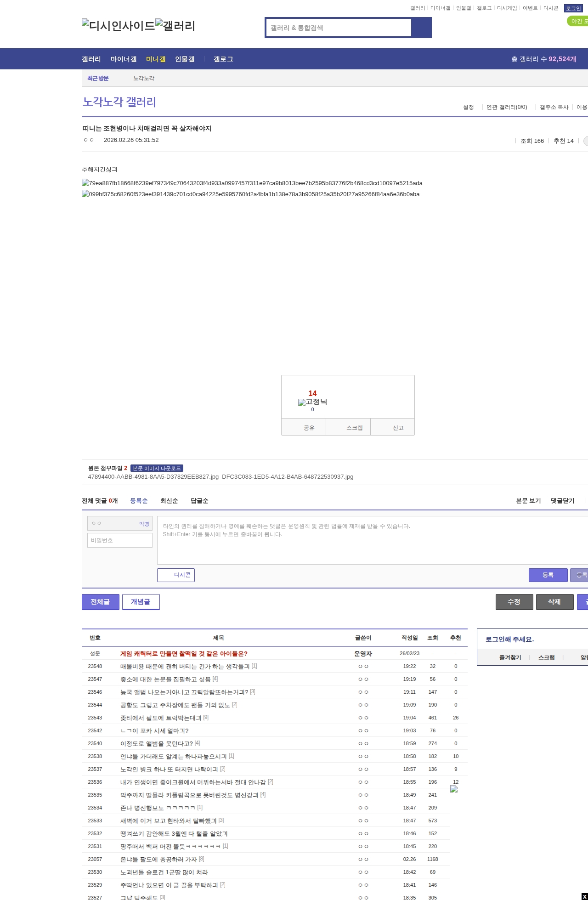The image size is (588, 900).
Task: Open the 디시콘 picker below the comment box
Action: point(176,575)
